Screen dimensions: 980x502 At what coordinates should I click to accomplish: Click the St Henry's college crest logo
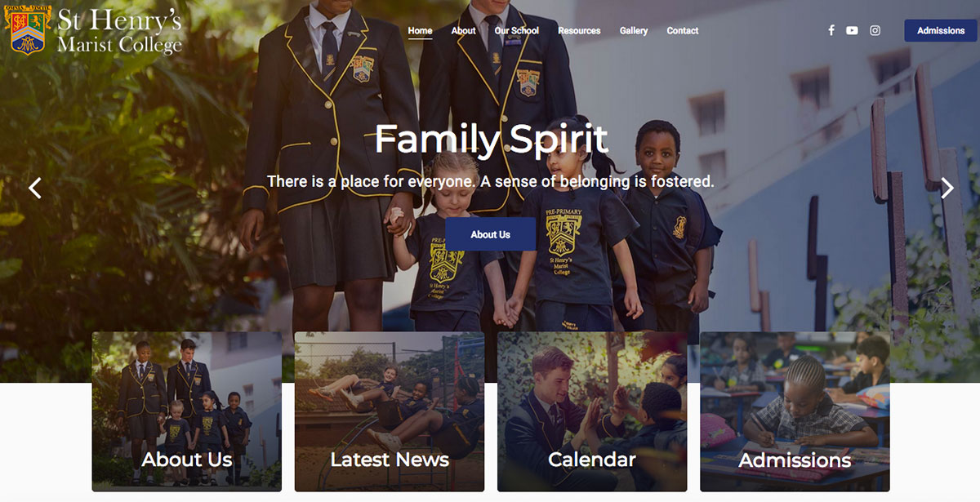[27, 29]
